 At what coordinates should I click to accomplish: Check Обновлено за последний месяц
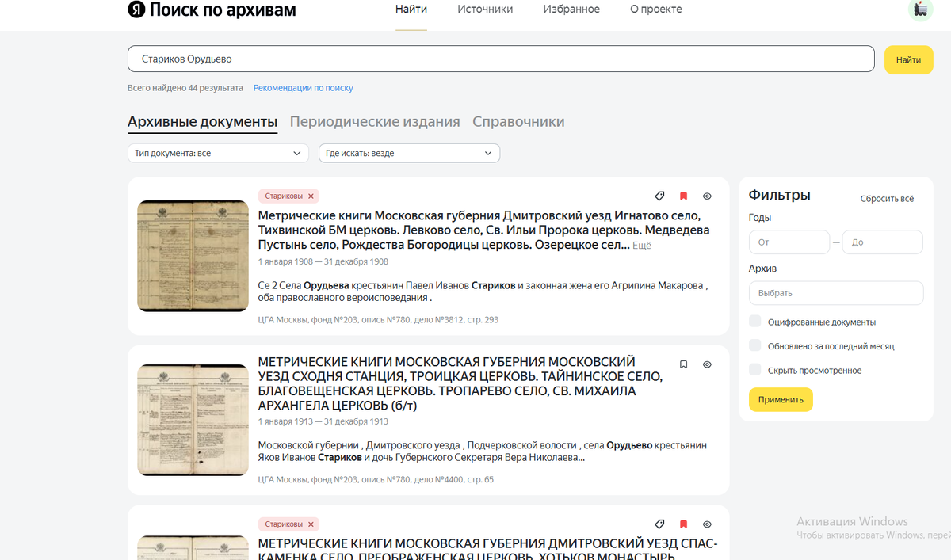coord(754,345)
